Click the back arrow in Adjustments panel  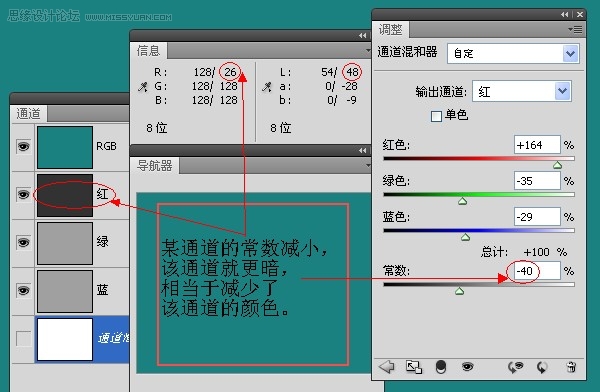pos(386,367)
